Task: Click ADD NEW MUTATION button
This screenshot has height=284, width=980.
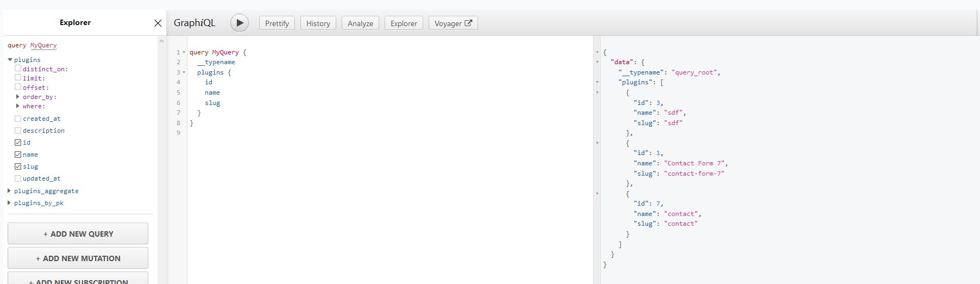Action: (x=78, y=258)
